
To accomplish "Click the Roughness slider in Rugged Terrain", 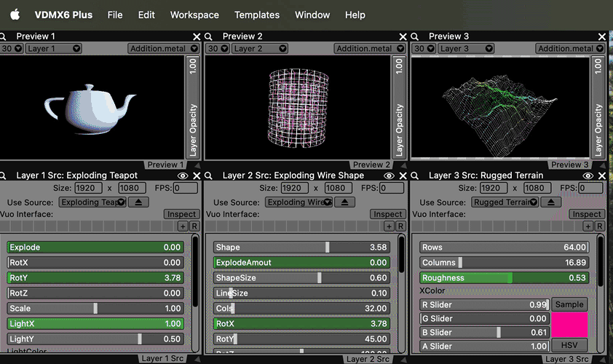I will (504, 277).
